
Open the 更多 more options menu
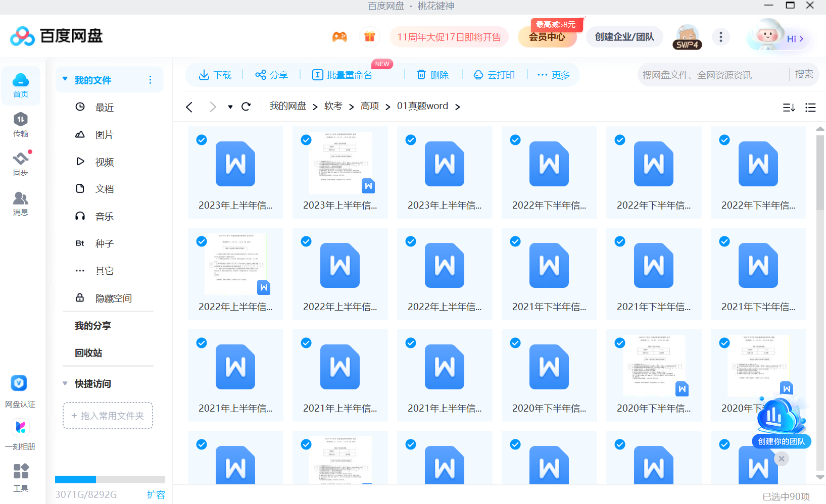click(x=554, y=75)
